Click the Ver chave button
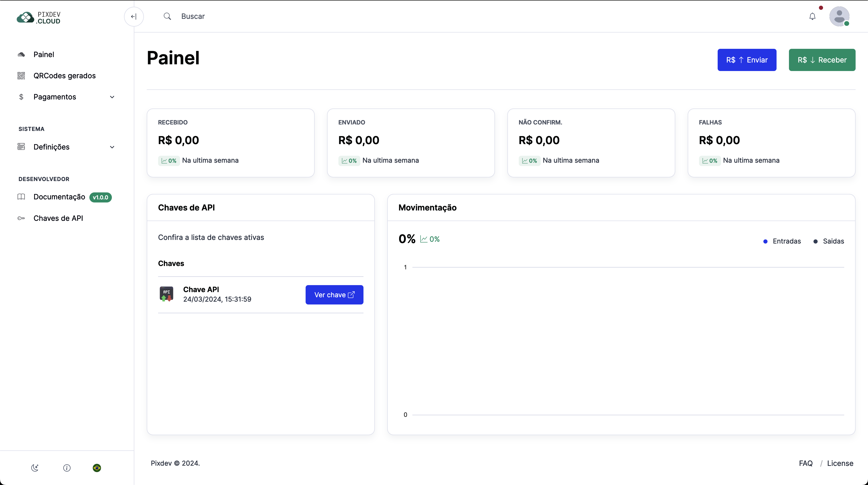 (x=334, y=295)
